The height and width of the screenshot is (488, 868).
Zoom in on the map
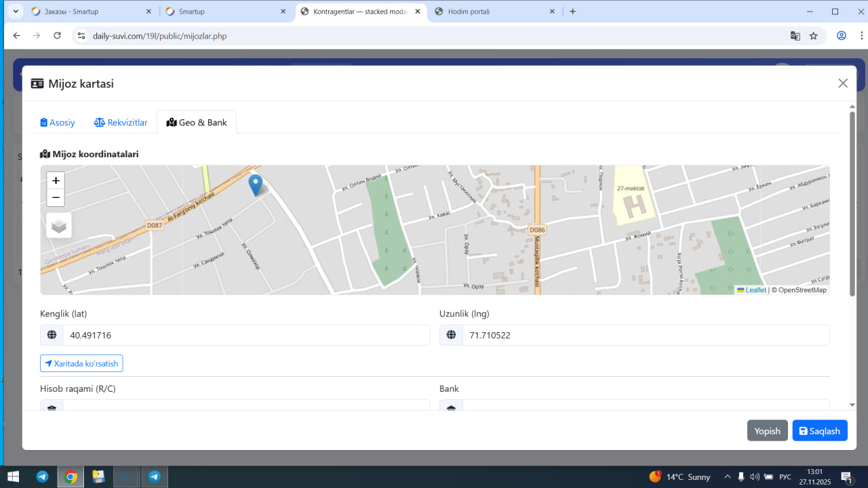coord(56,180)
